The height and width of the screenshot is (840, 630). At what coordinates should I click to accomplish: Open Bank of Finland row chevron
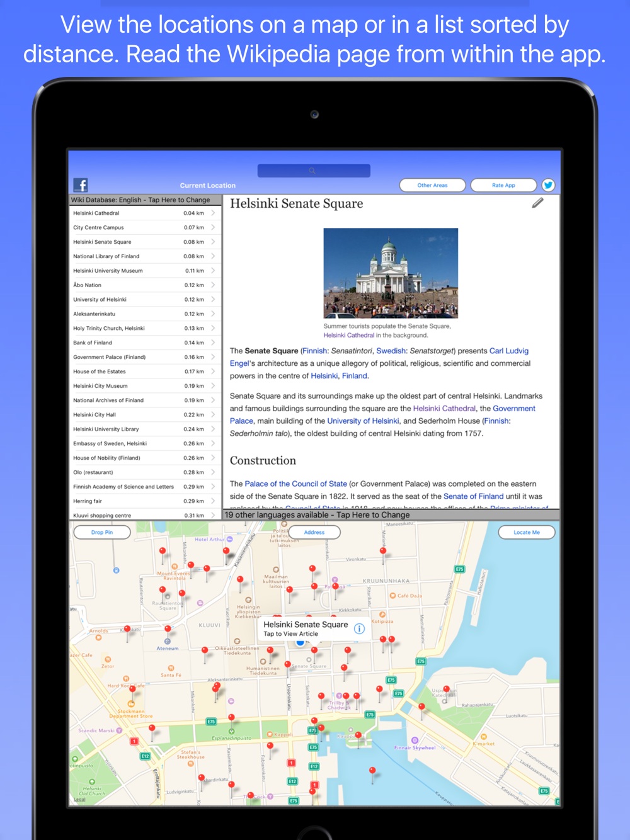[x=213, y=343]
